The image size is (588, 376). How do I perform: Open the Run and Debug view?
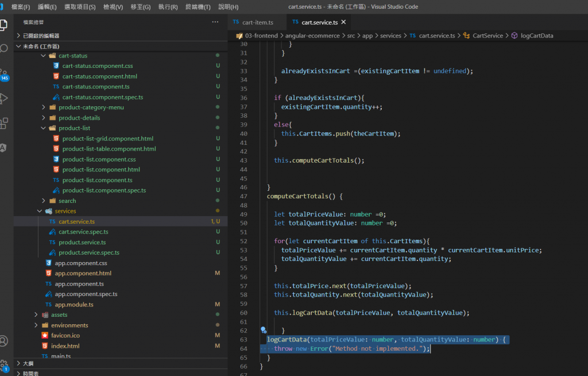(3, 98)
